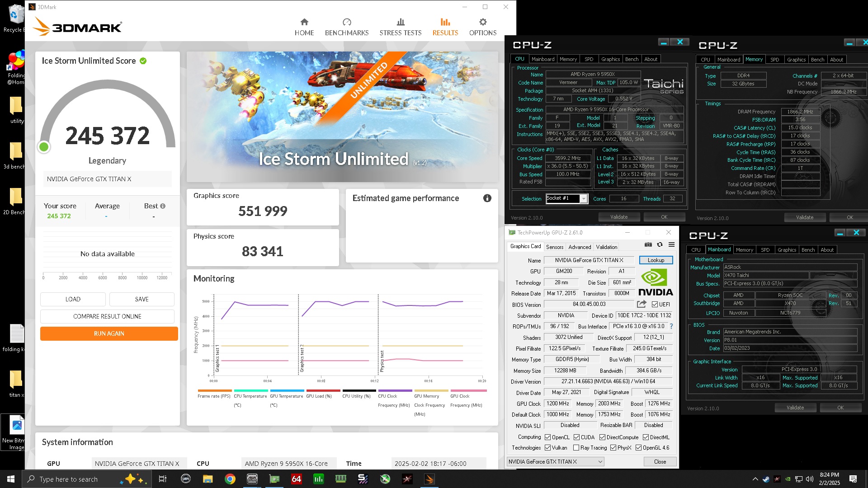The width and height of the screenshot is (868, 488).
Task: Click CPU Utility (%) legend swatch
Action: click(x=359, y=390)
